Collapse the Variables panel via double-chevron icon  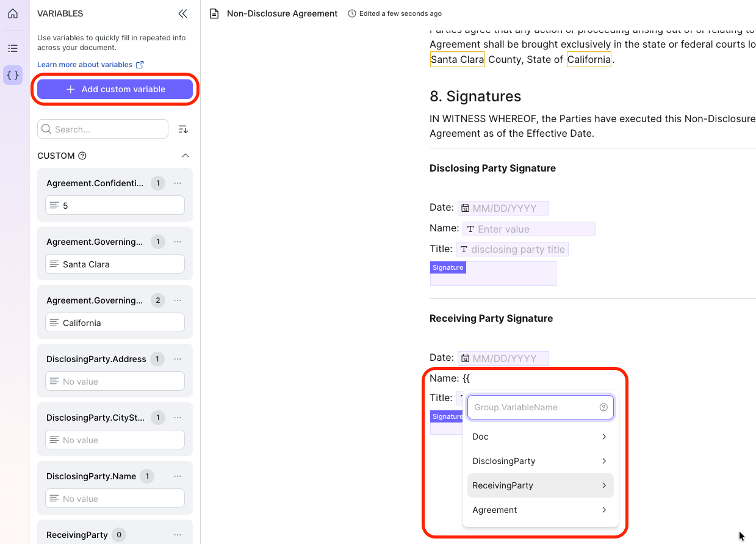pos(182,13)
